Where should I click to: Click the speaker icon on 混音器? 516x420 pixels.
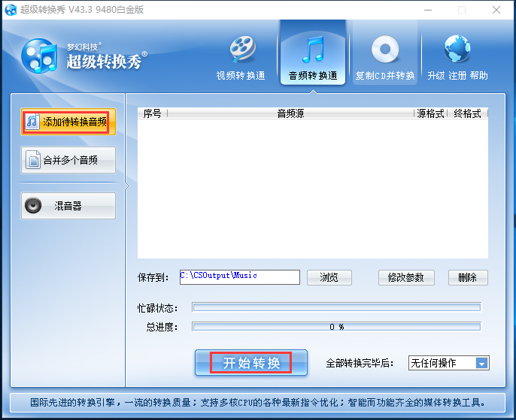click(x=33, y=206)
